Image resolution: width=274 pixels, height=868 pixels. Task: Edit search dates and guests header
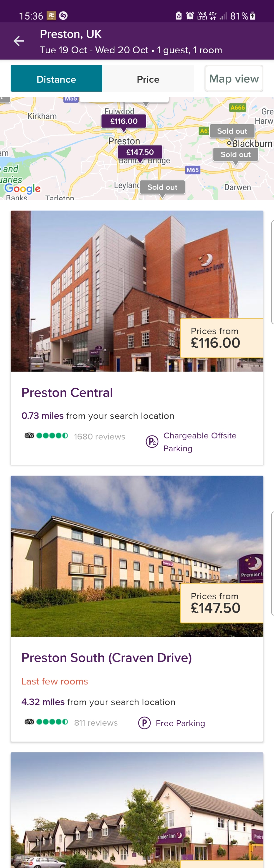coord(131,50)
